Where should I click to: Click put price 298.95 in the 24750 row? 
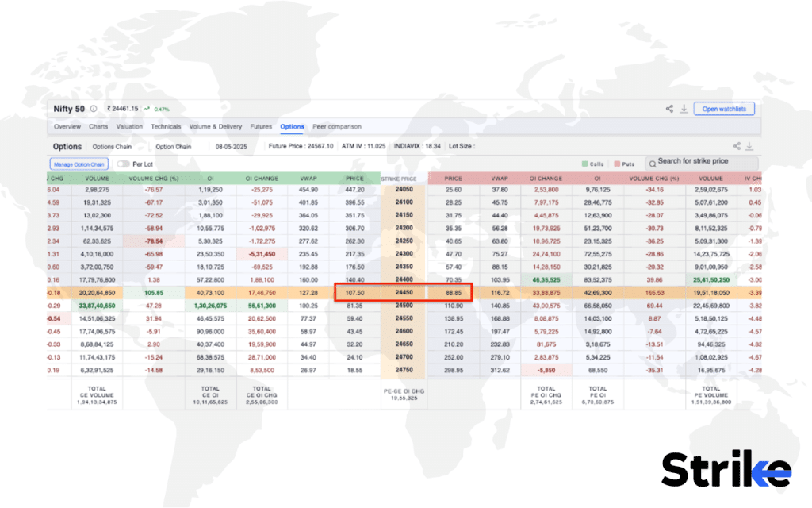click(x=453, y=371)
